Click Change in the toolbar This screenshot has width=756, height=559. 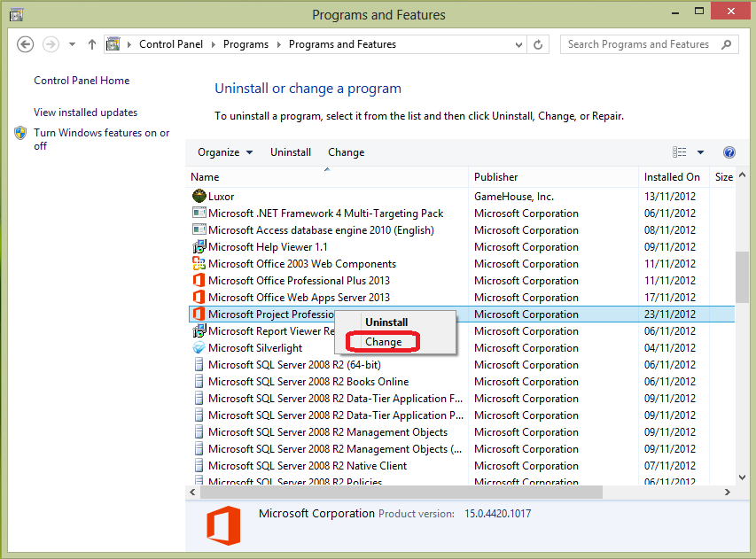347,152
